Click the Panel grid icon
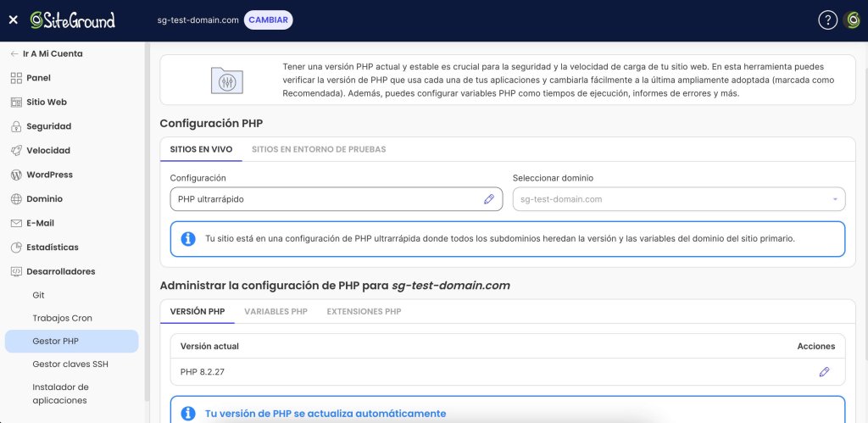This screenshot has height=423, width=868. (16, 78)
